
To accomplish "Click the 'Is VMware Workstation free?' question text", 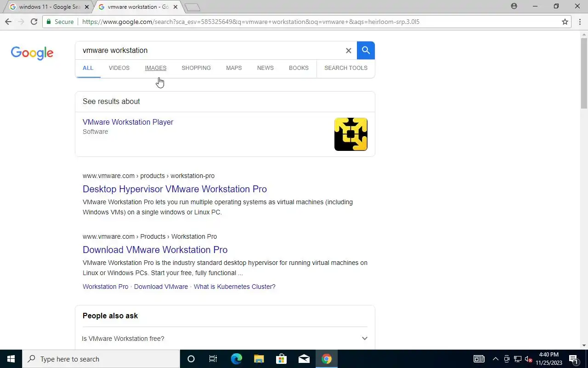I will point(123,339).
